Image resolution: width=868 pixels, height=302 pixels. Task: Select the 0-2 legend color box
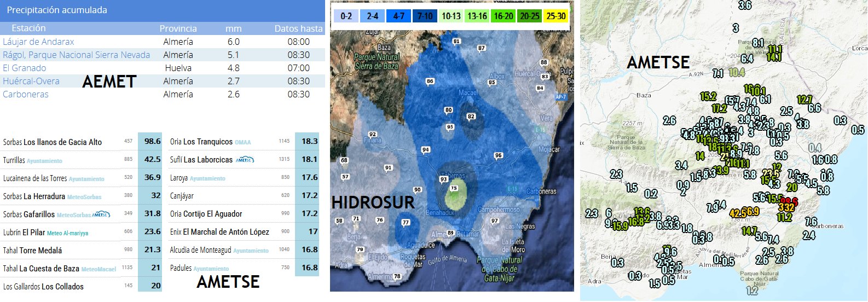(346, 16)
